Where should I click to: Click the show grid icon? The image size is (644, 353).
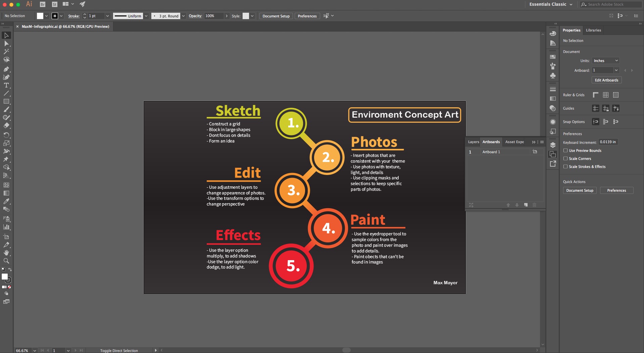[x=605, y=95]
